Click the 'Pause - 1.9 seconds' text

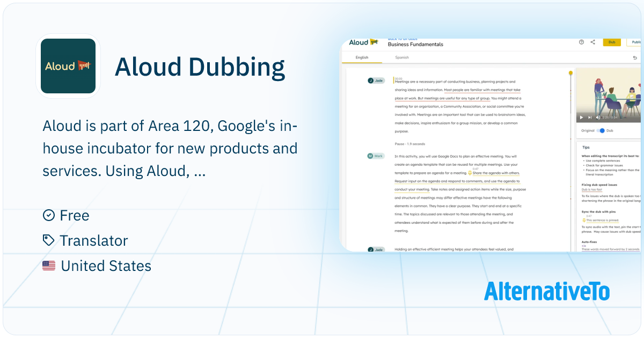click(x=410, y=144)
